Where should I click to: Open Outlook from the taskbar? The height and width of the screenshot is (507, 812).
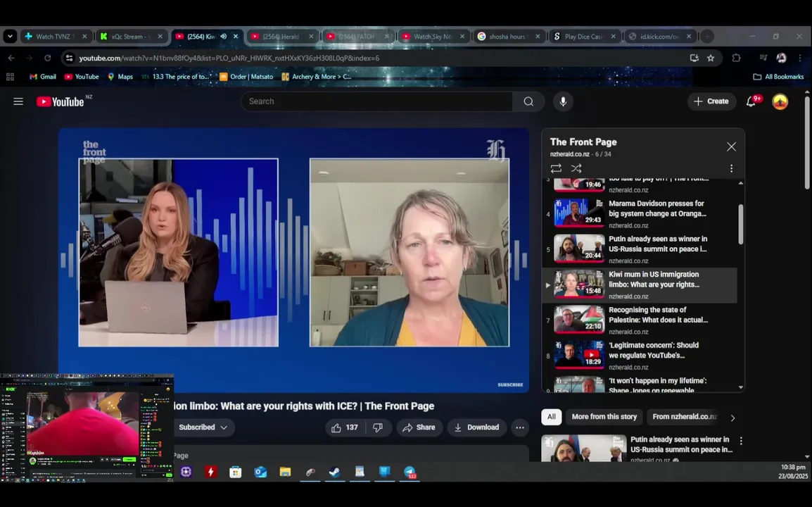click(260, 472)
